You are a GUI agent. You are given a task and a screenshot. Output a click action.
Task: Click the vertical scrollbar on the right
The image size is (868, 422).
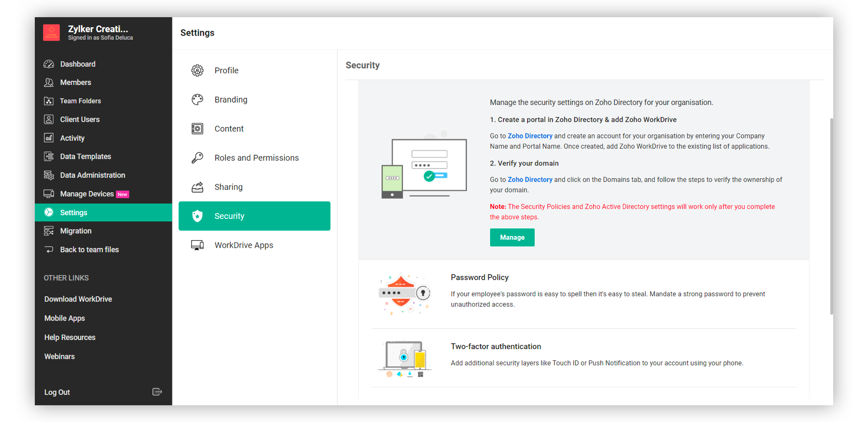click(x=831, y=217)
